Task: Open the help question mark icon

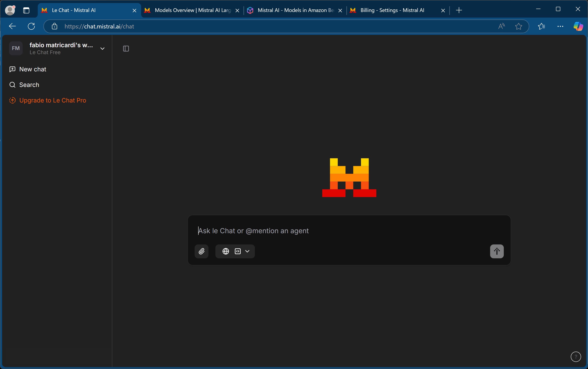Action: pyautogui.click(x=576, y=357)
